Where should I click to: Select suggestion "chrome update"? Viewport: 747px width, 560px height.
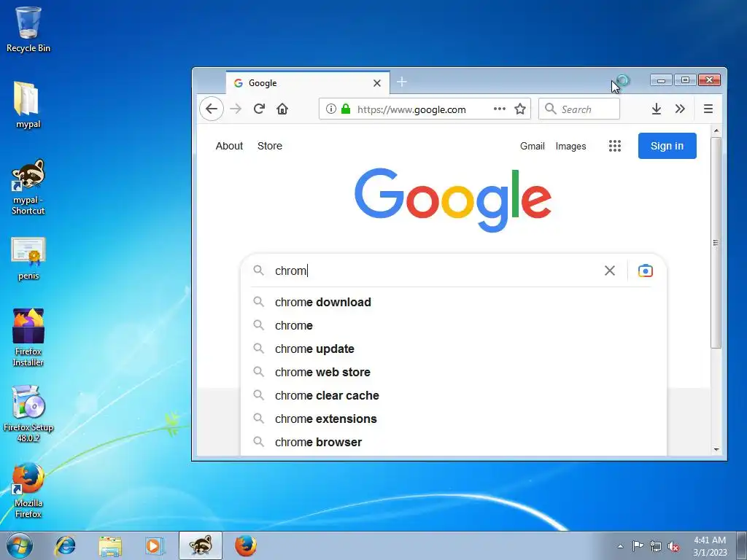pyautogui.click(x=454, y=349)
